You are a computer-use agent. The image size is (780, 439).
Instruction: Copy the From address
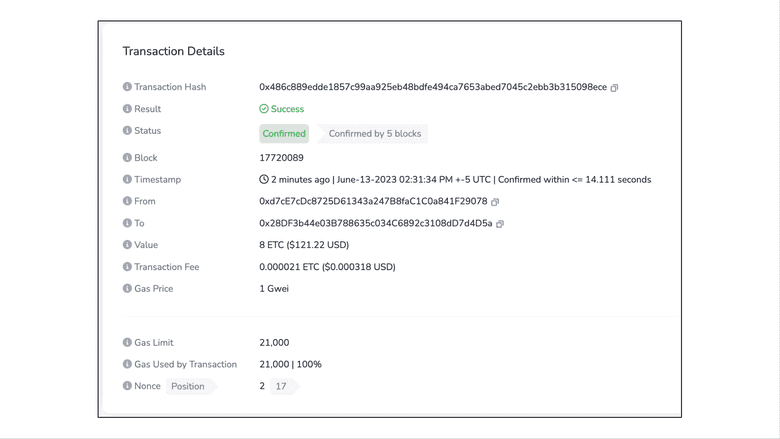pos(495,202)
